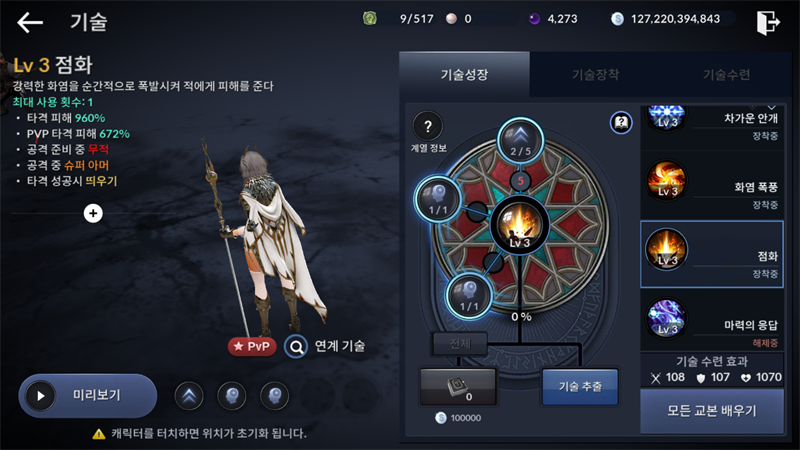Screen dimensions: 800x450
Task: Toggle the red PvP badge
Action: pos(252,346)
